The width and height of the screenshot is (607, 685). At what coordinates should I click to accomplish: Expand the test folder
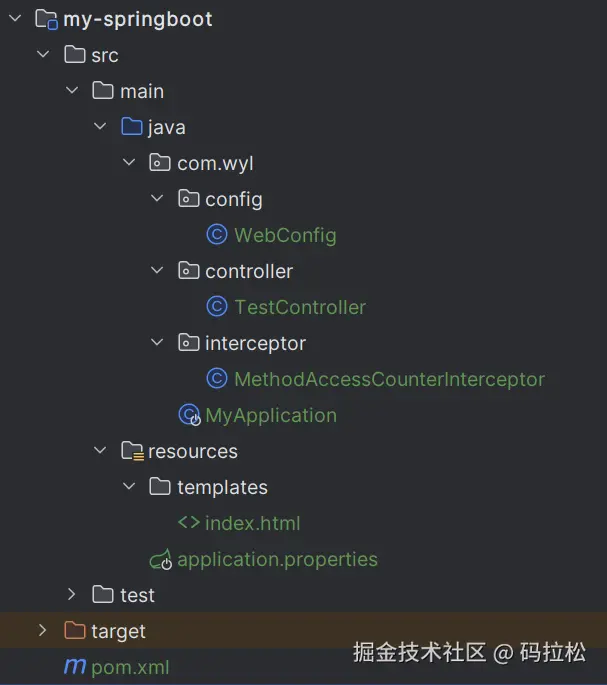point(71,594)
